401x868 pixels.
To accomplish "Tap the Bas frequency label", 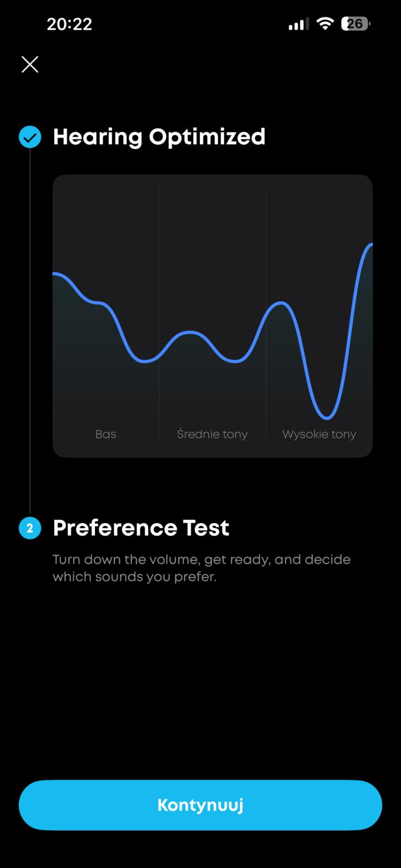I will pyautogui.click(x=106, y=434).
